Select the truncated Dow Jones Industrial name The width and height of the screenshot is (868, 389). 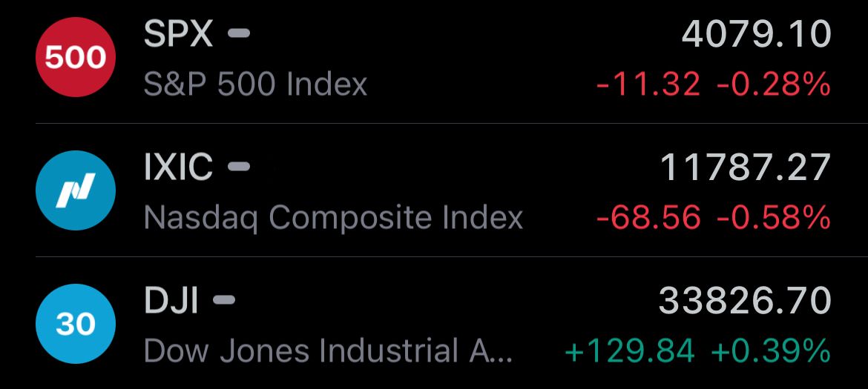pos(328,351)
